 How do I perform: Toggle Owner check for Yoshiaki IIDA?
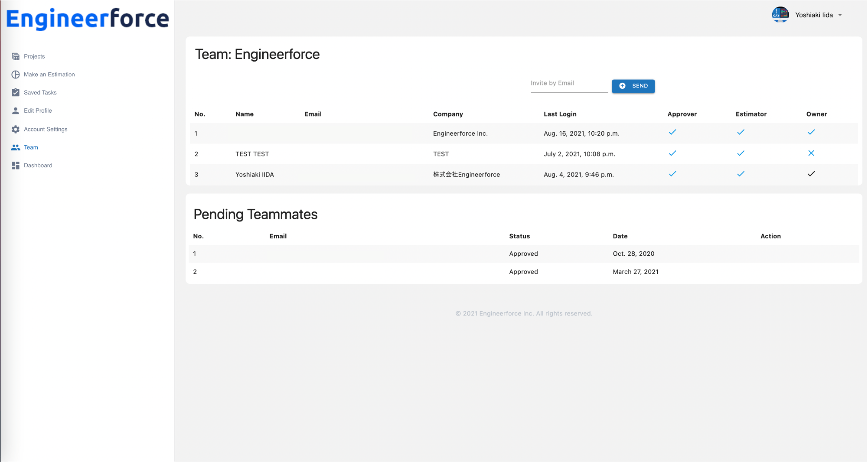tap(811, 174)
